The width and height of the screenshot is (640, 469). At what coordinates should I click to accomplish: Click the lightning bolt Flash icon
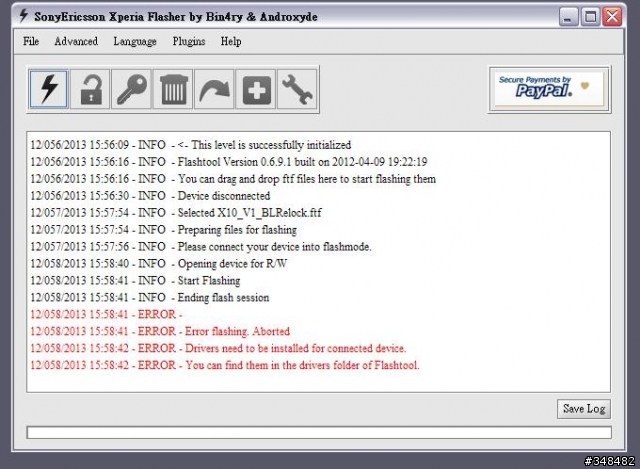pos(49,89)
